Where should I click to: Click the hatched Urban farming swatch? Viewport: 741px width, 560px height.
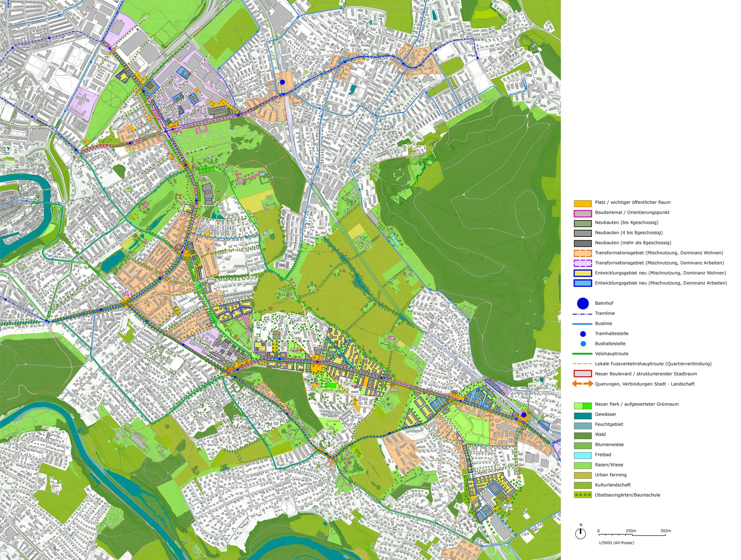pos(582,475)
